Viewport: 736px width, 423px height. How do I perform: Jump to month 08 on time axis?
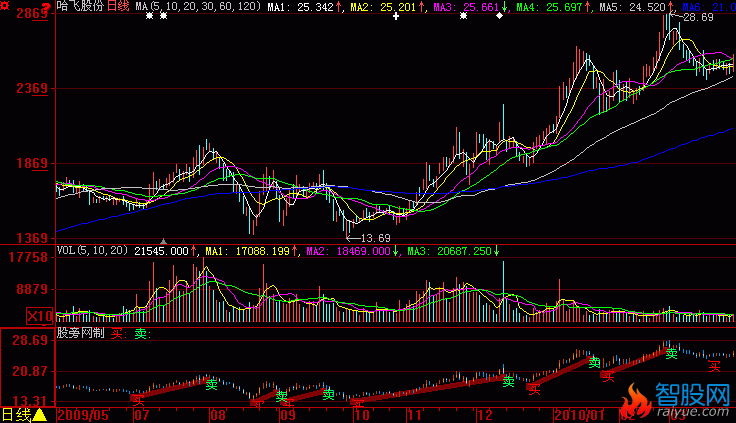pyautogui.click(x=218, y=415)
